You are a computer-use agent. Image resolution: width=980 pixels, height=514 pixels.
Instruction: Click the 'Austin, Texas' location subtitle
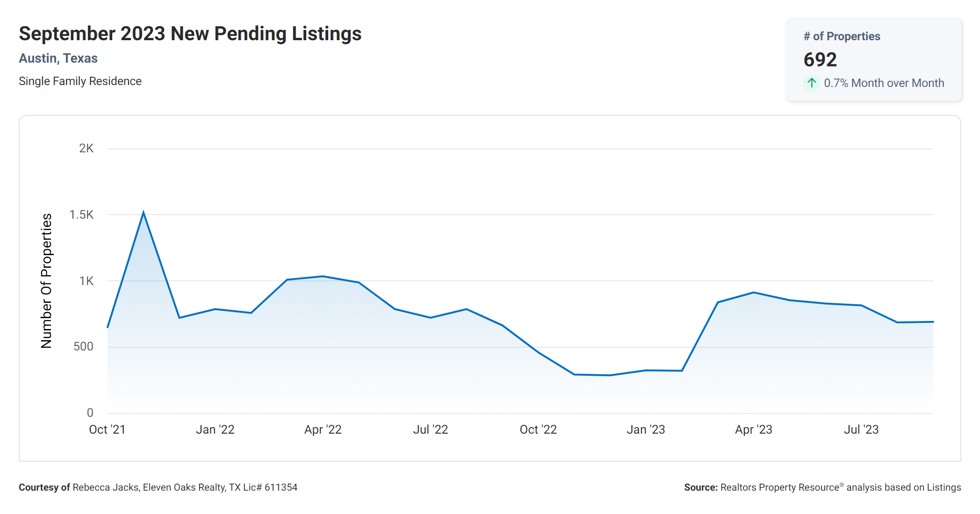(x=58, y=58)
